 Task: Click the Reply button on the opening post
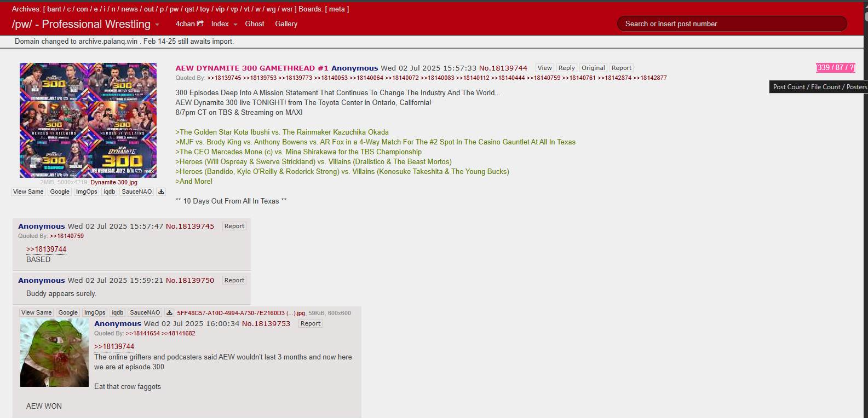pyautogui.click(x=566, y=68)
